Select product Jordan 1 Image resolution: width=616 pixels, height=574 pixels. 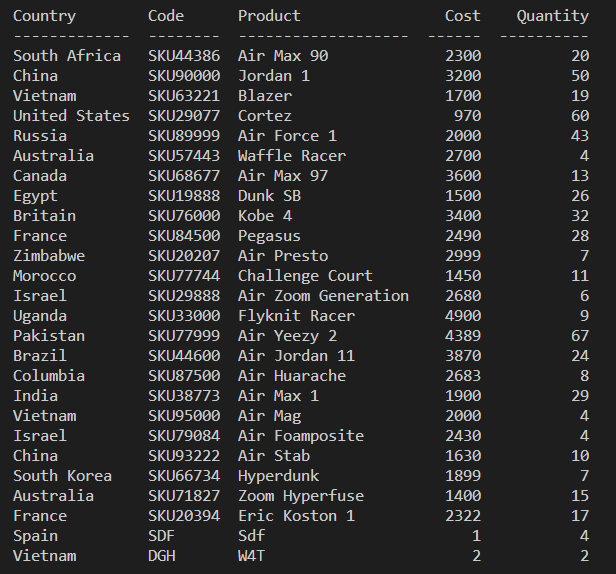[x=274, y=76]
